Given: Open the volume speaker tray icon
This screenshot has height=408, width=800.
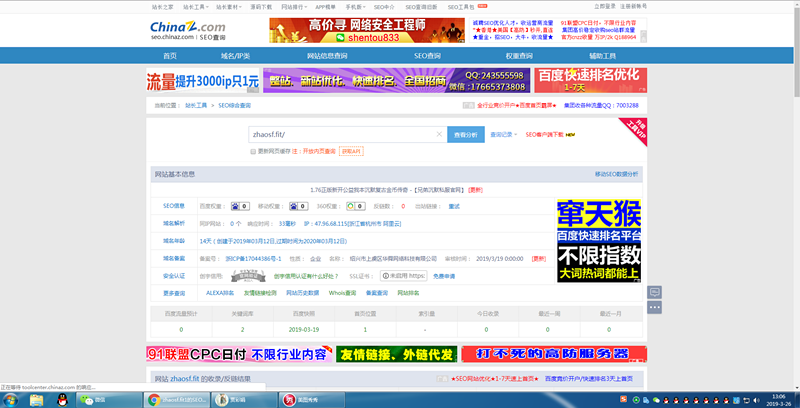Looking at the screenshot, I should tap(756, 400).
